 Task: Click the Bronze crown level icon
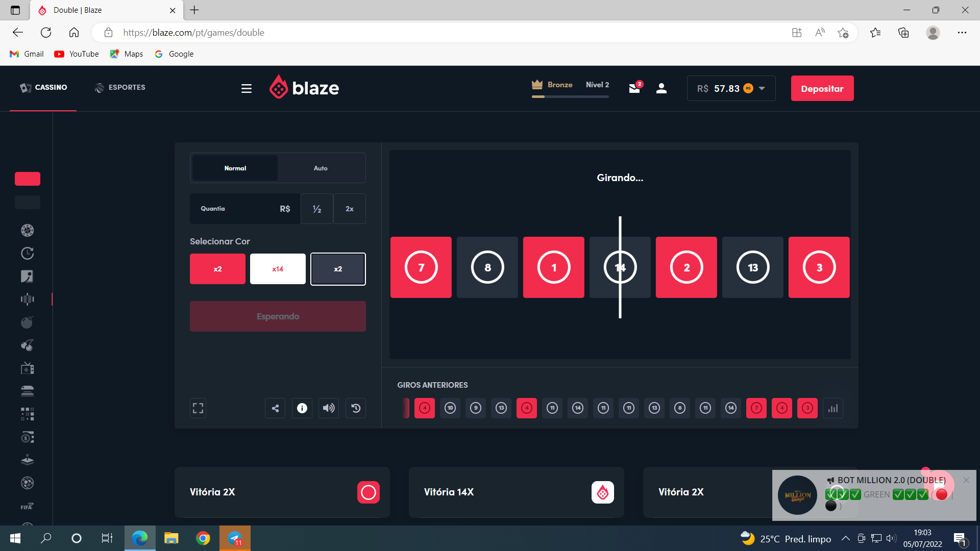pos(537,85)
